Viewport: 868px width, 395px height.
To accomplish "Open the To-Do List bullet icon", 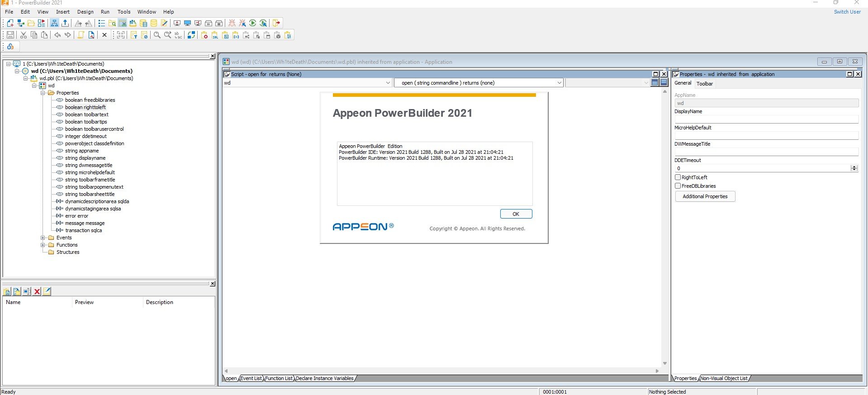I will coord(101,23).
